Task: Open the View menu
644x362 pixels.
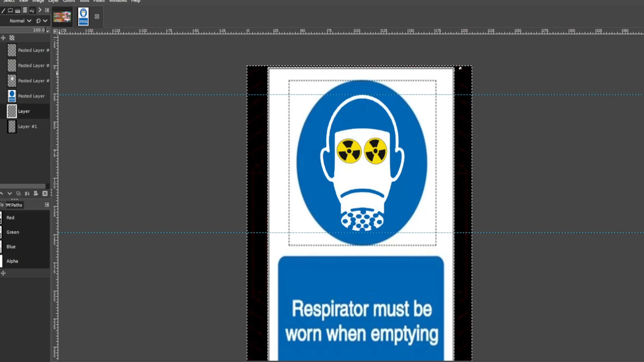Action: (x=23, y=1)
